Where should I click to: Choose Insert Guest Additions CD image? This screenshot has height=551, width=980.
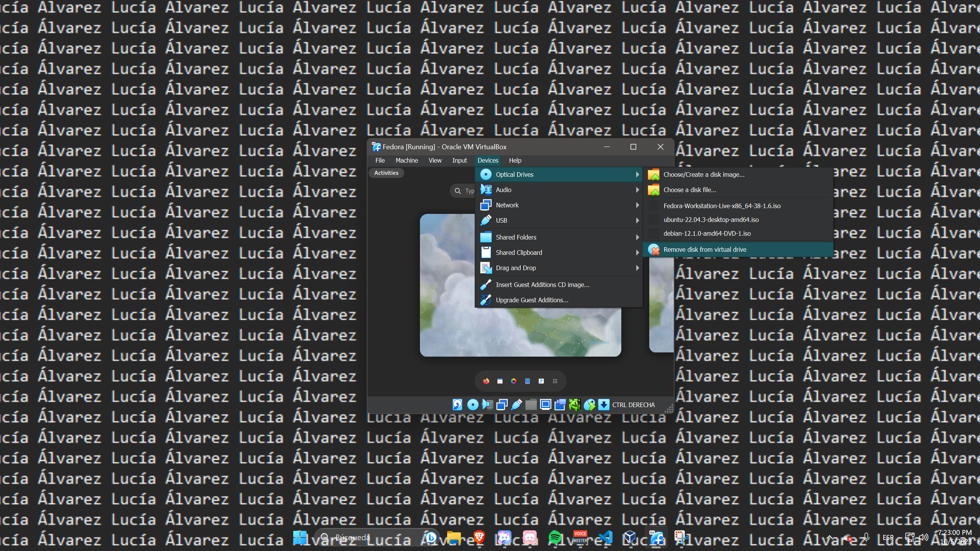click(x=542, y=285)
